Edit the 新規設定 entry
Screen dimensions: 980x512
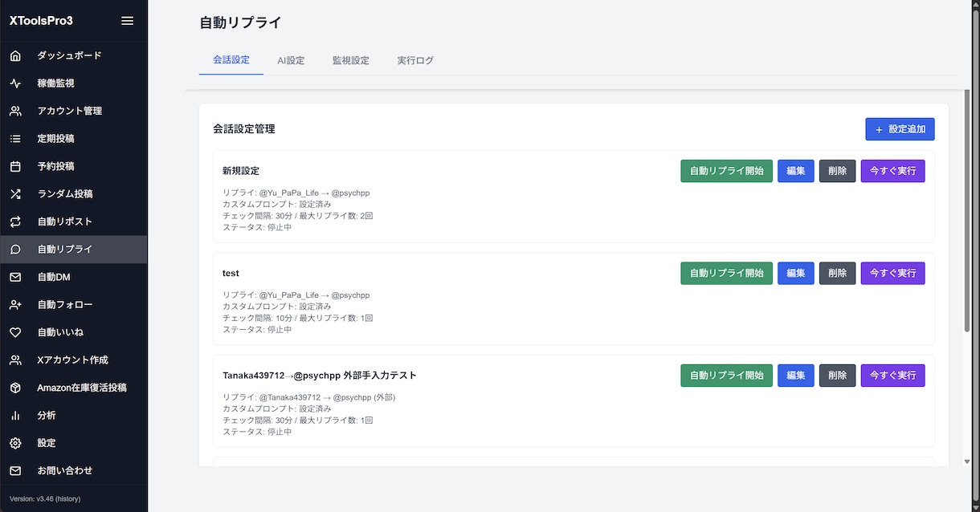click(796, 171)
